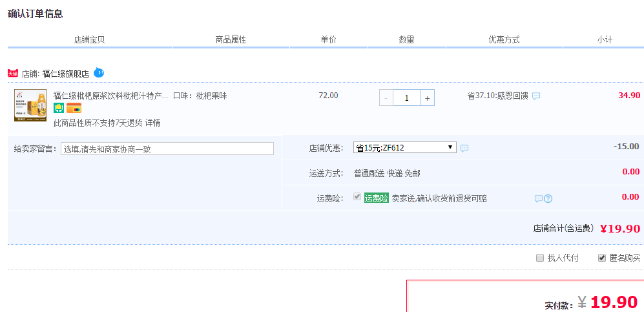
Task: Click the 优惠方式 column header
Action: click(504, 40)
